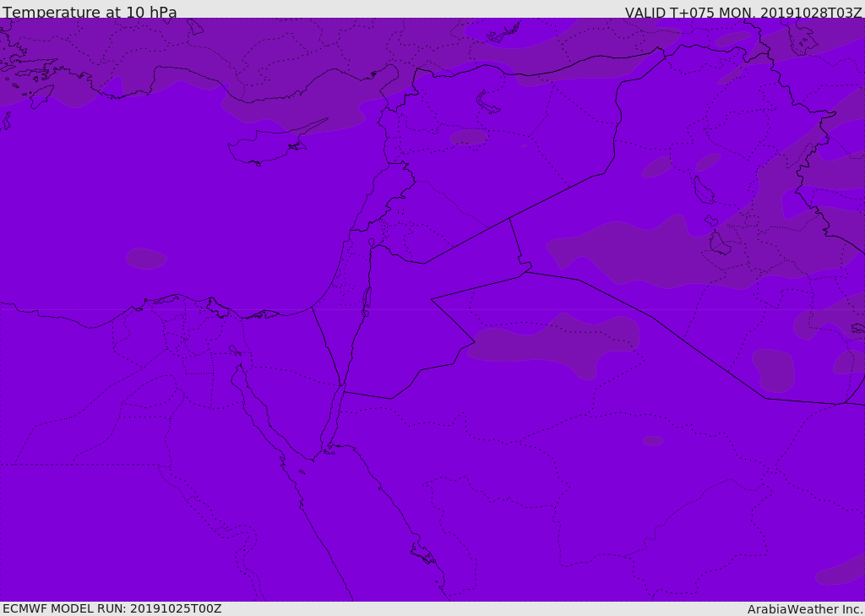Click the 'ECMWF MODEL RUN: 20191025T00Z' label
The width and height of the screenshot is (865, 616).
(112, 608)
